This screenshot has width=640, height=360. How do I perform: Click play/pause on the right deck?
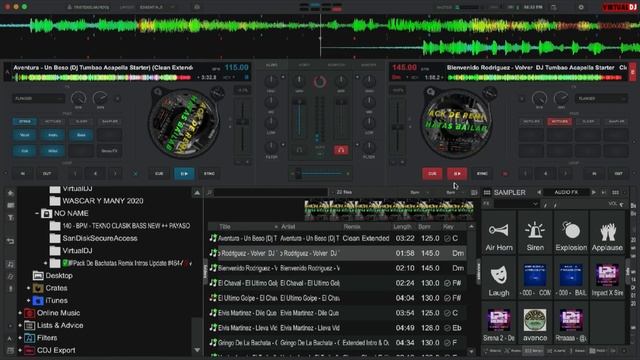(457, 173)
